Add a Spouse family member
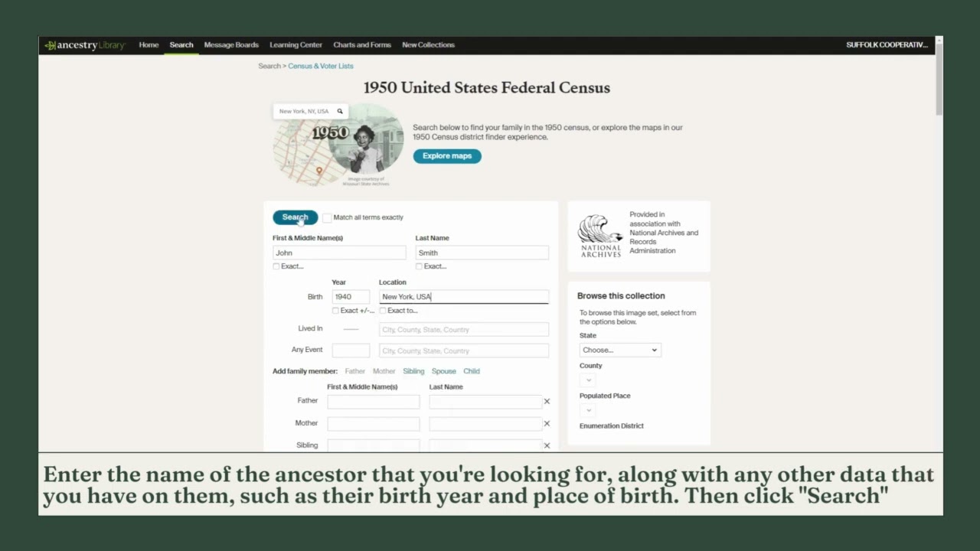Image resolution: width=980 pixels, height=551 pixels. [443, 371]
